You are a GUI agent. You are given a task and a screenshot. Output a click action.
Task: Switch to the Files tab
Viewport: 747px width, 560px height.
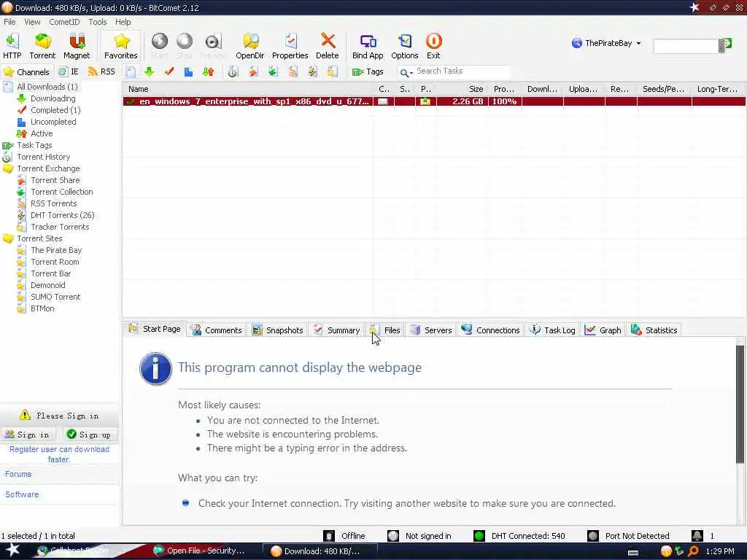[386, 330]
